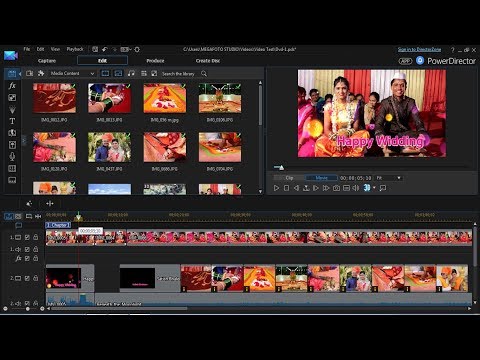This screenshot has height=360, width=480.
Task: Switch to the Create Disc tab
Action: point(208,61)
